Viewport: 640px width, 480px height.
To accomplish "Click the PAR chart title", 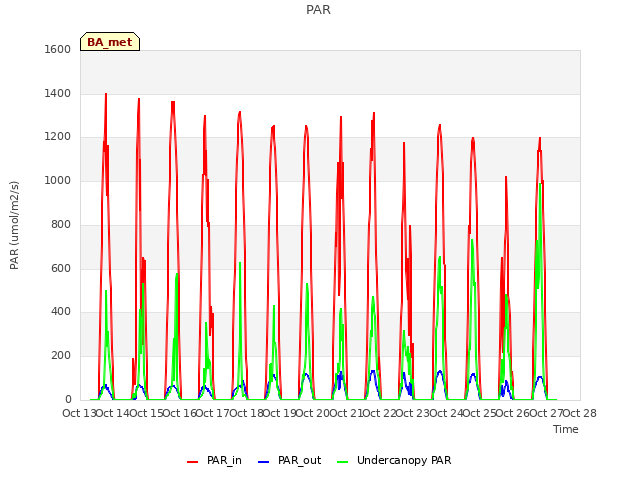I will [318, 9].
